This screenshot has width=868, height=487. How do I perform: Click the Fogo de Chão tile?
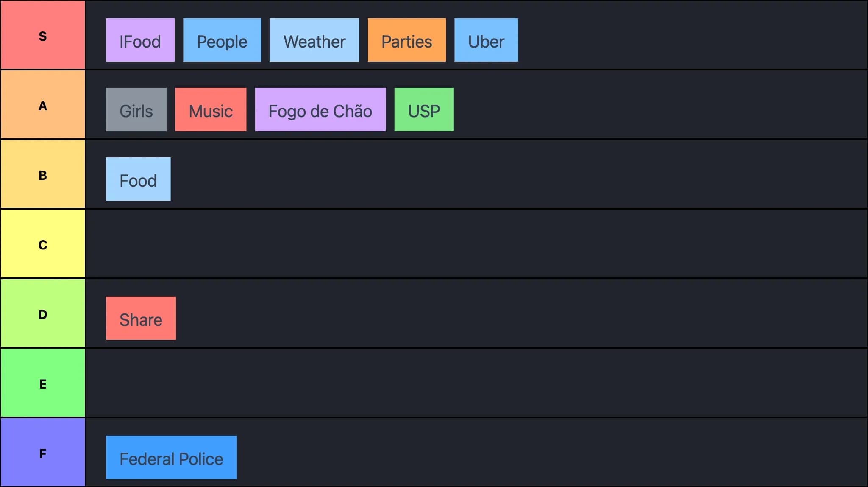(320, 109)
